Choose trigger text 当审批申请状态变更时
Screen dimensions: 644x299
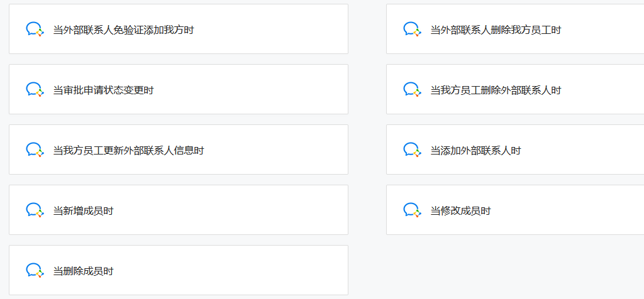pos(104,90)
